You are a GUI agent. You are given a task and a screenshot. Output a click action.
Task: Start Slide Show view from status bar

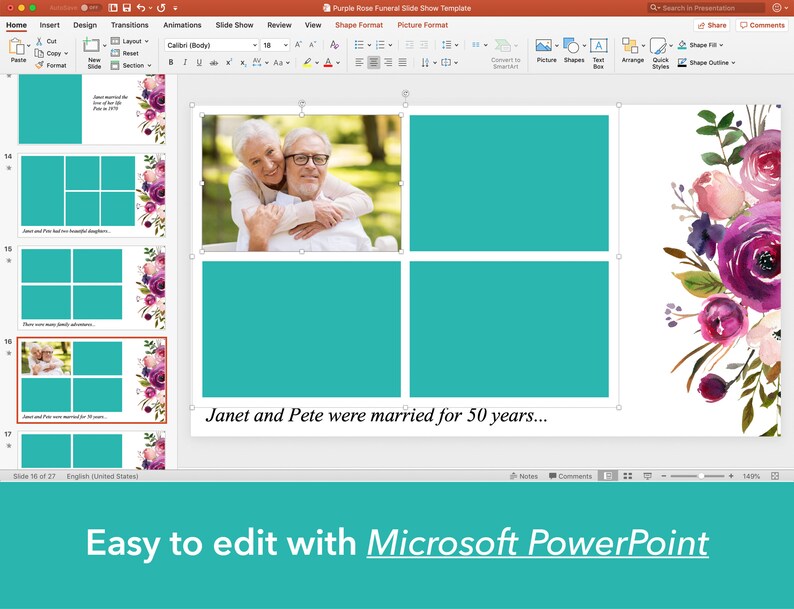coord(647,476)
